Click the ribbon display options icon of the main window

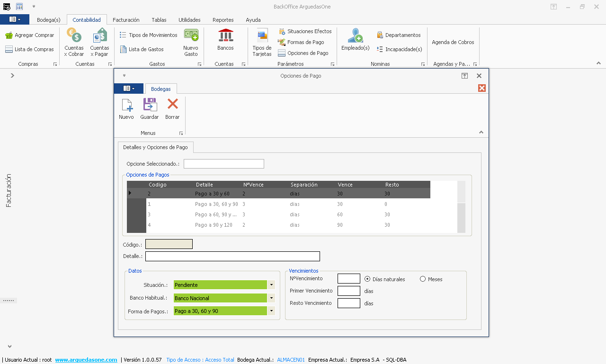[553, 7]
